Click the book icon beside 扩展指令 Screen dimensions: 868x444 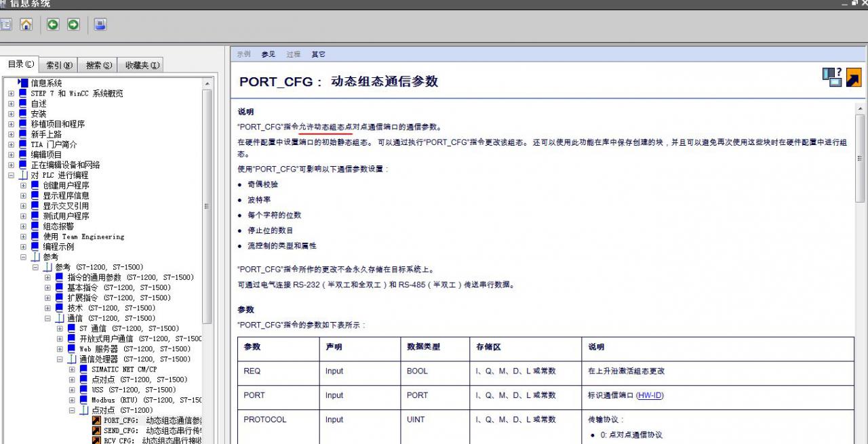(60, 298)
